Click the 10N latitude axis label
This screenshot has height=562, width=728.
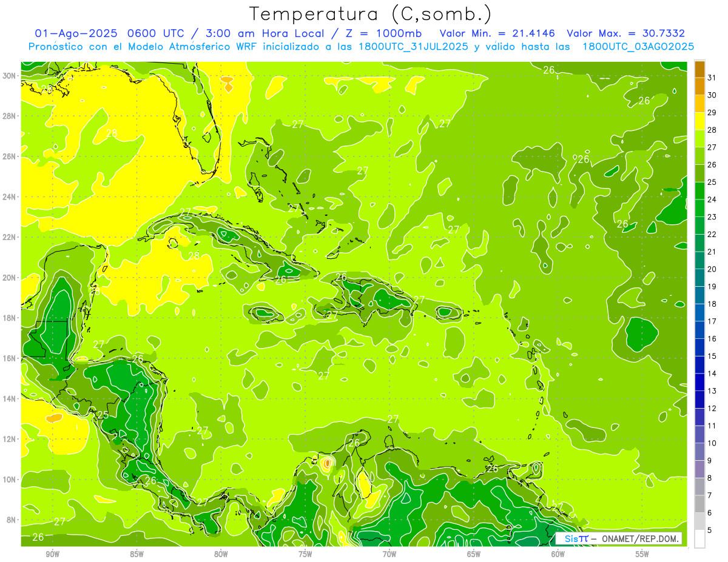pyautogui.click(x=10, y=479)
